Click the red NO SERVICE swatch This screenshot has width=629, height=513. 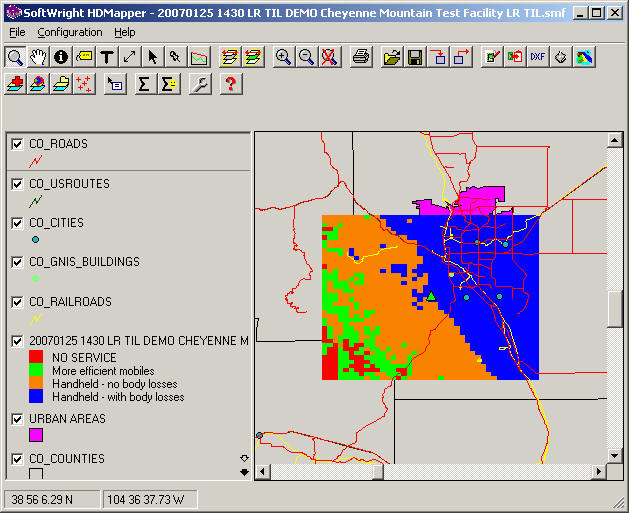tap(36, 357)
